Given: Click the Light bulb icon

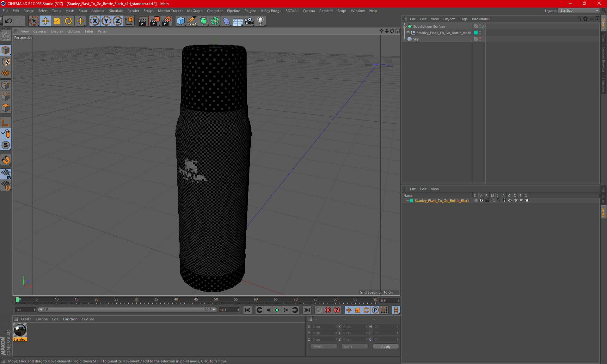Looking at the screenshot, I should 260,21.
